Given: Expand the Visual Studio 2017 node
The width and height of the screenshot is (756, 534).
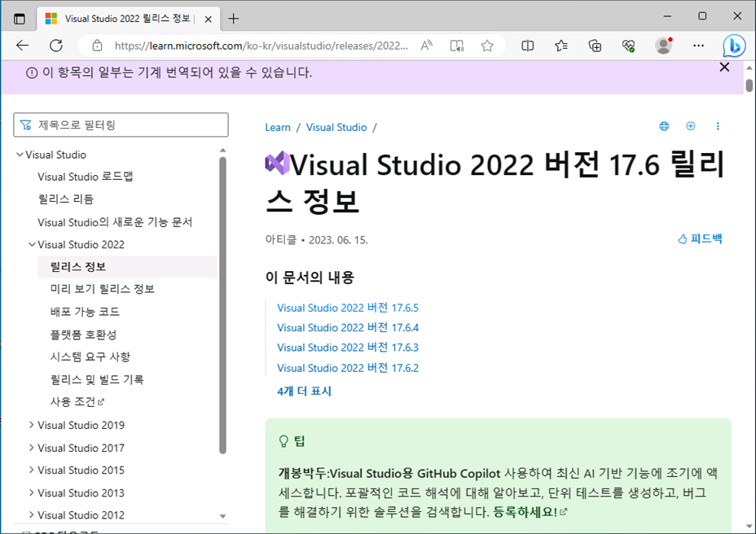Looking at the screenshot, I should pyautogui.click(x=32, y=448).
